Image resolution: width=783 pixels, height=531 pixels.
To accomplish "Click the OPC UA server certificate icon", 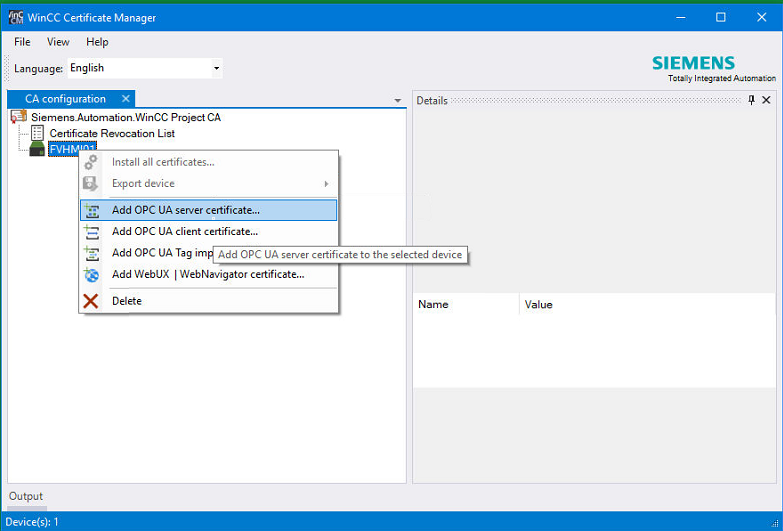I will (x=92, y=211).
